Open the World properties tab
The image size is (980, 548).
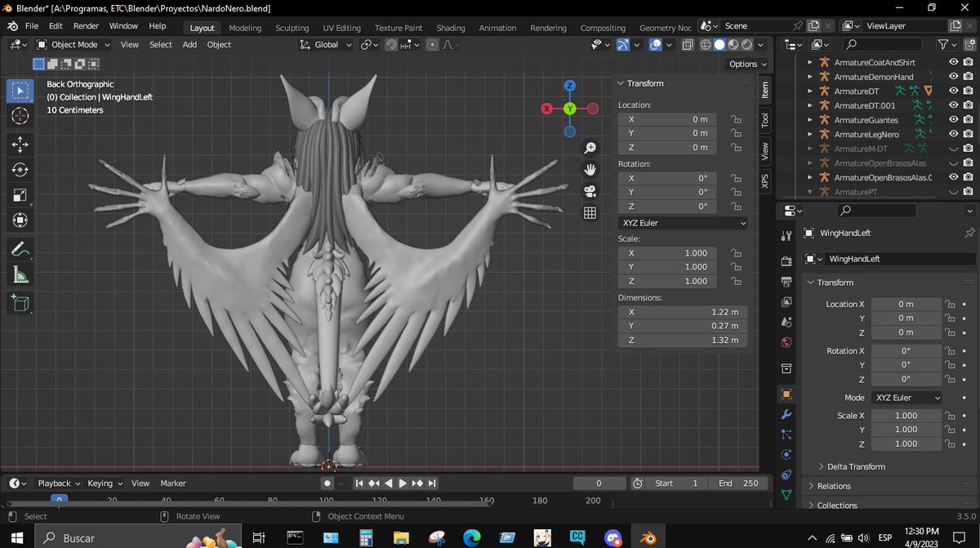point(786,342)
